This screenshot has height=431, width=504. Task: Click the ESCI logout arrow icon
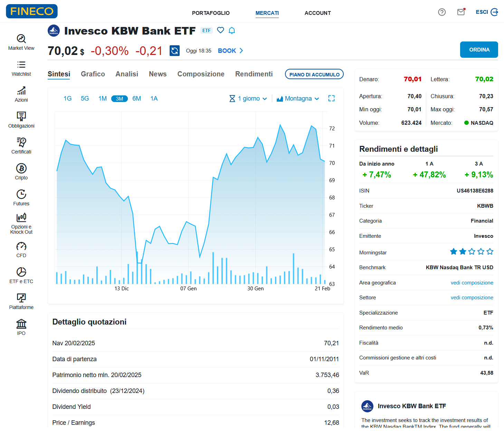[494, 12]
